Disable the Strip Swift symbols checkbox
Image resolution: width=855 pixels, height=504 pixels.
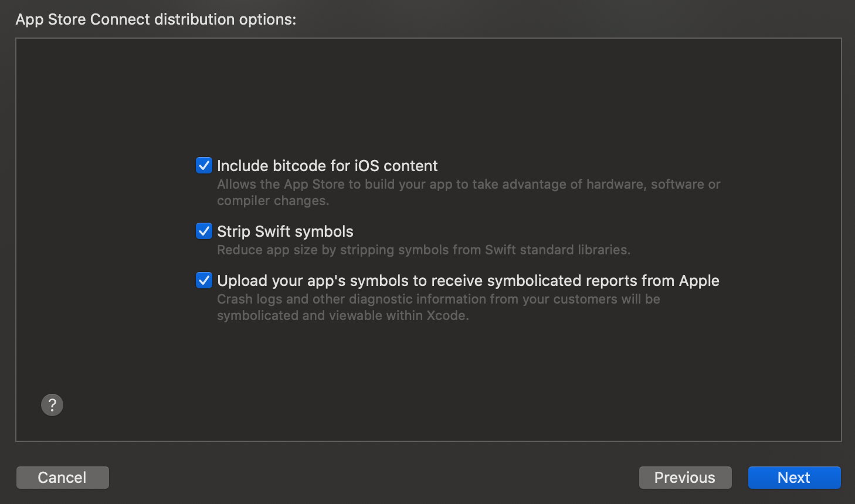click(204, 231)
